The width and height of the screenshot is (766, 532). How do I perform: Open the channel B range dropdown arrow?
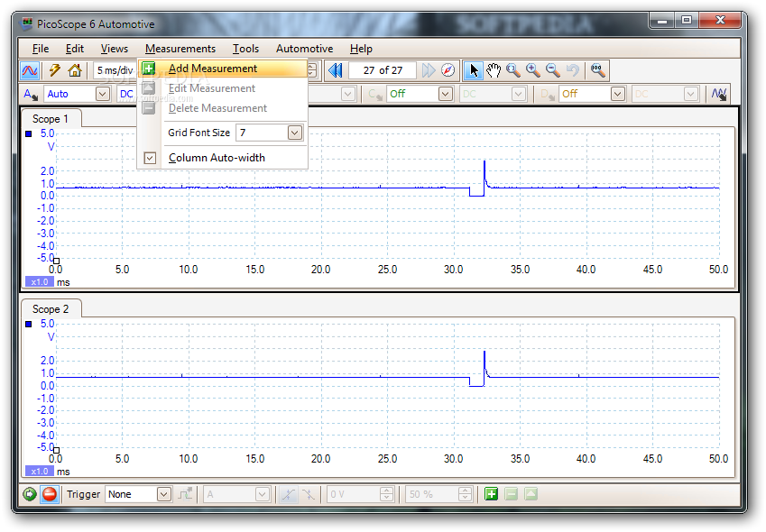pos(348,94)
